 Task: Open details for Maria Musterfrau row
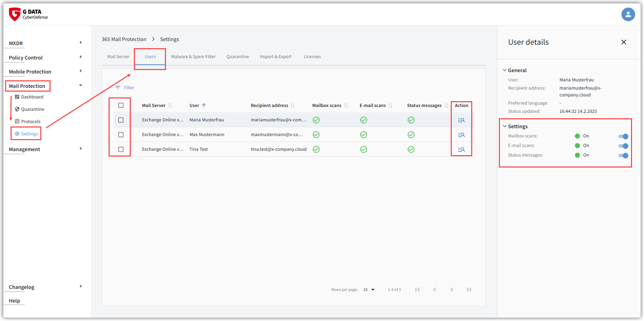tap(461, 120)
